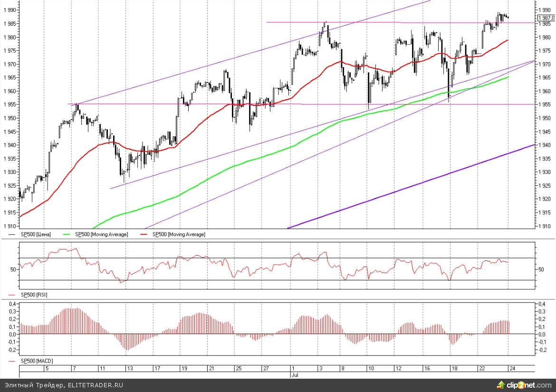The image size is (556, 392).
Task: Click the 50 level on the left RSI axis
Action: coord(13,269)
